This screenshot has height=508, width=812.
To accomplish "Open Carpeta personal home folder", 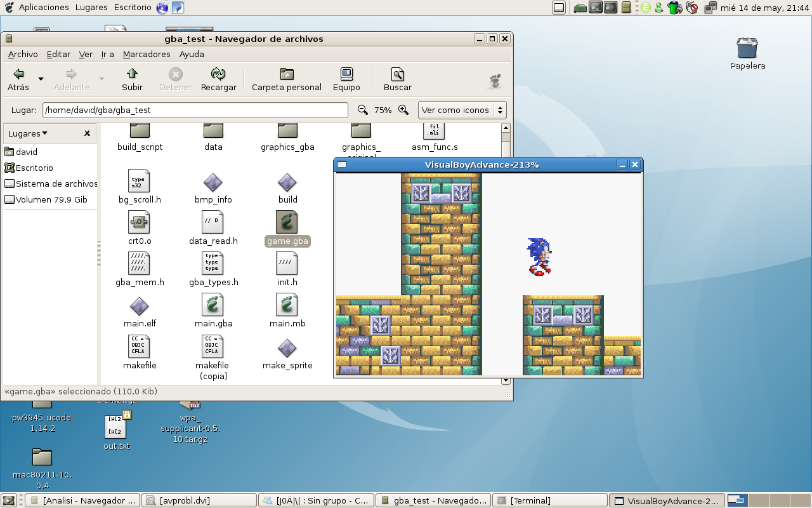I will [287, 79].
